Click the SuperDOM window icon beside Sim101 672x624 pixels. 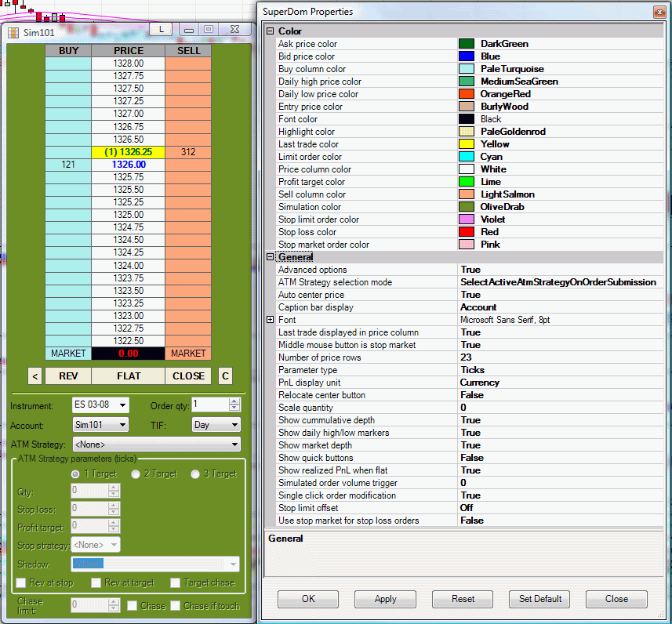pos(13,33)
